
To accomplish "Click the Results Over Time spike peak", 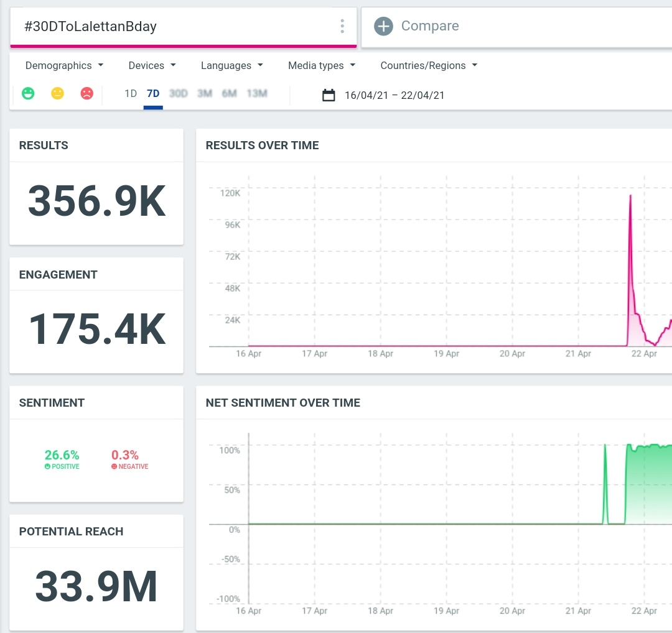I will click(x=630, y=196).
